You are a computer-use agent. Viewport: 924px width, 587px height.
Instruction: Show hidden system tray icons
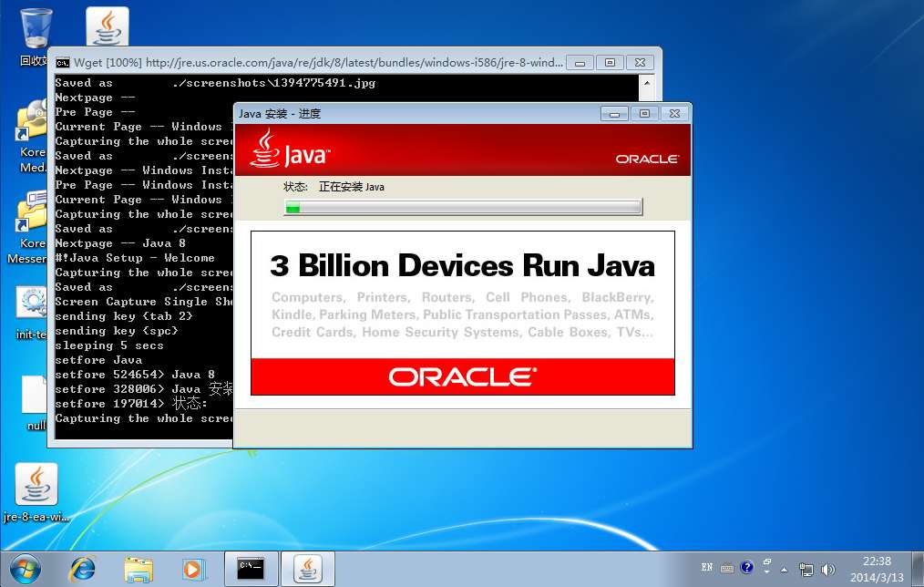coord(784,569)
